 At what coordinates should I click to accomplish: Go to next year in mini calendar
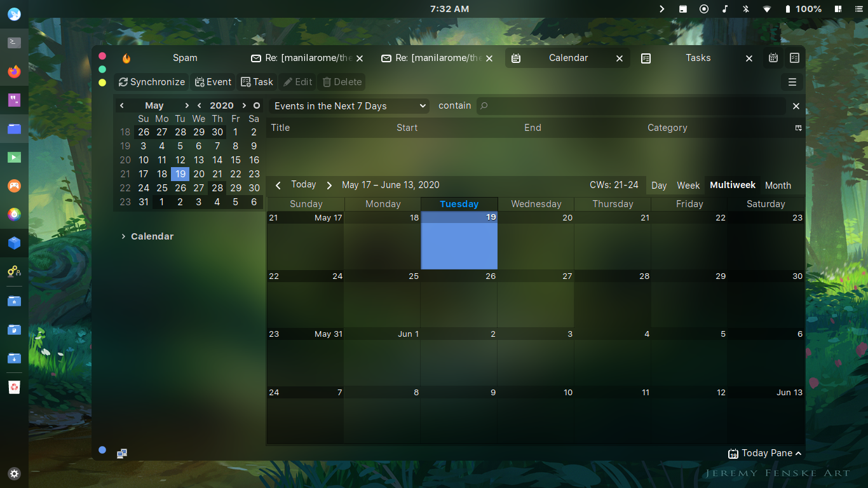[244, 105]
